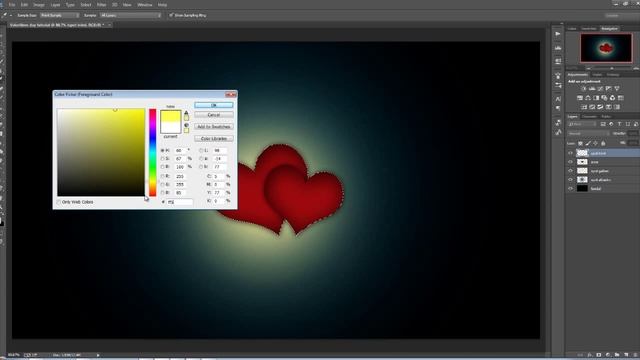Screen dimensions: 640x360
Task: Filter layers by pixel layers icon
Action: 603,124
